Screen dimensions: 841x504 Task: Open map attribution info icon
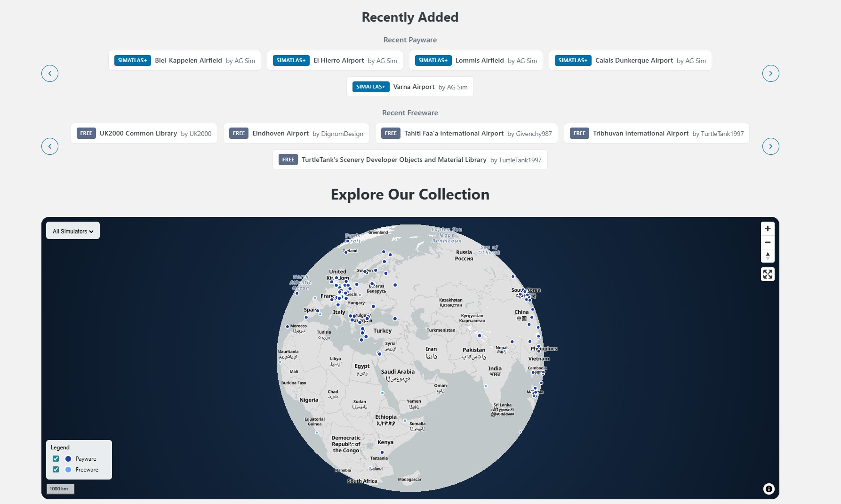(769, 489)
